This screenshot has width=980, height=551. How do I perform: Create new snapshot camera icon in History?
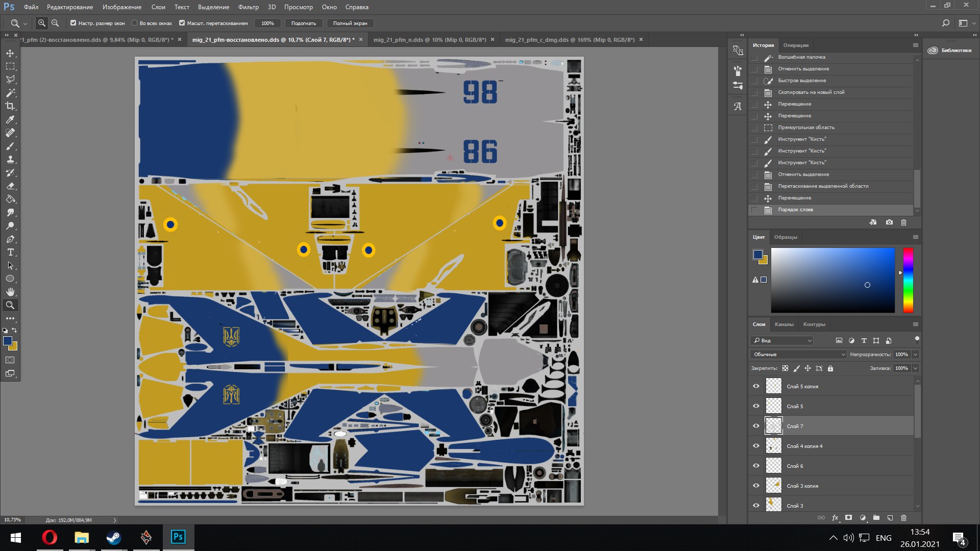click(x=890, y=222)
